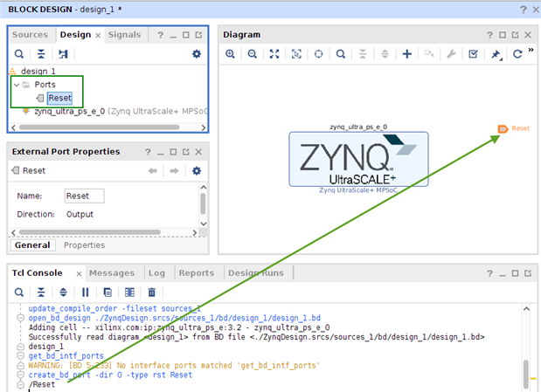Go to next object arrow
The height and width of the screenshot is (392, 541).
point(174,170)
